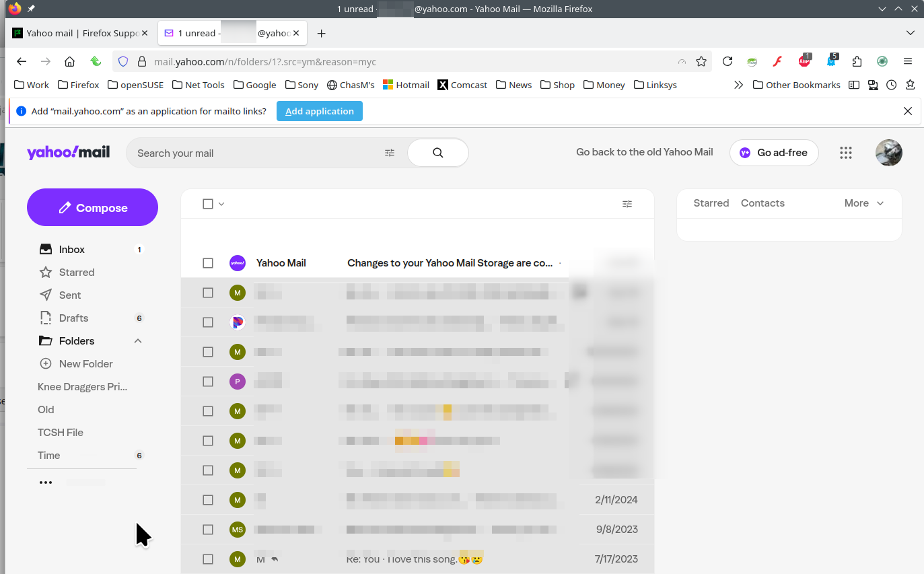Open the profile avatar menu
Screen dimensions: 924x574
[888, 153]
